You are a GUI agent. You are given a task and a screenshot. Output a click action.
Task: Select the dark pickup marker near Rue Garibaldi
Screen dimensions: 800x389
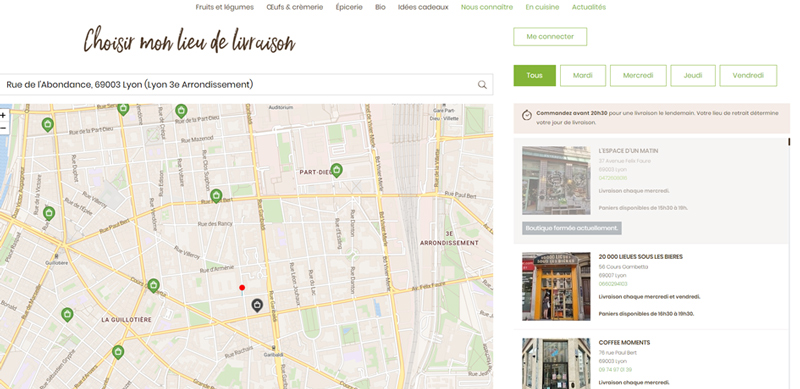pos(257,305)
